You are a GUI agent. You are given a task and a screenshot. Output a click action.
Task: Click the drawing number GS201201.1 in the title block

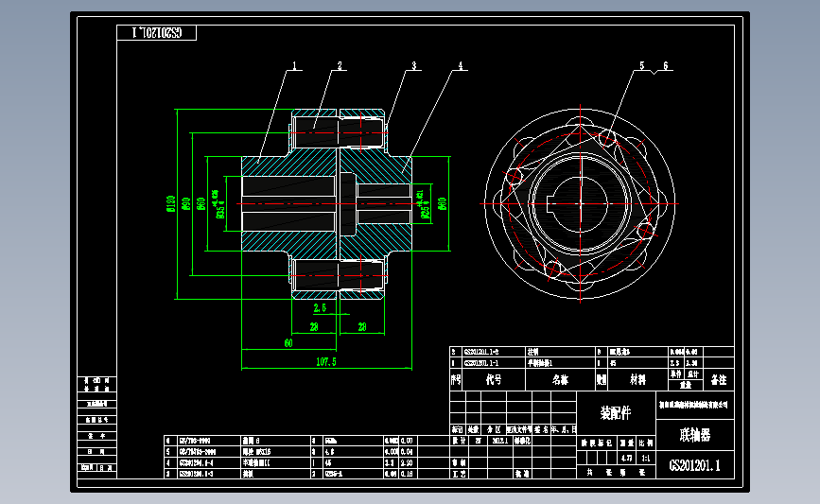click(x=694, y=465)
